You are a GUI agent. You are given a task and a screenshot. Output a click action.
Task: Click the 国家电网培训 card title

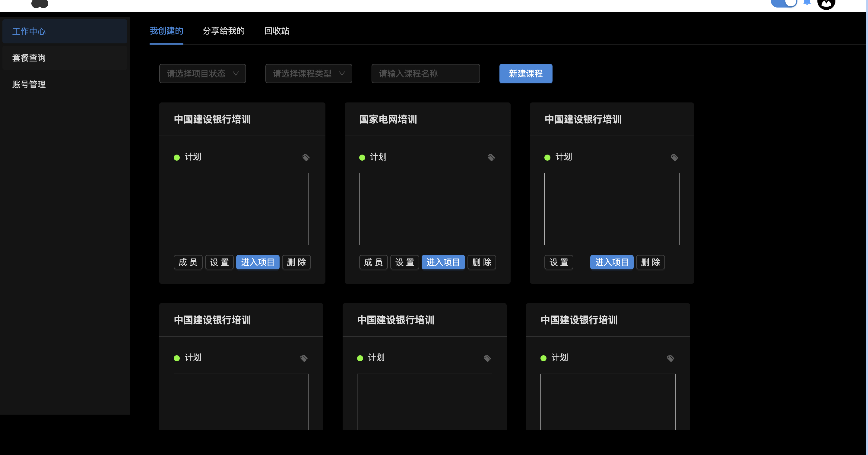(x=388, y=119)
